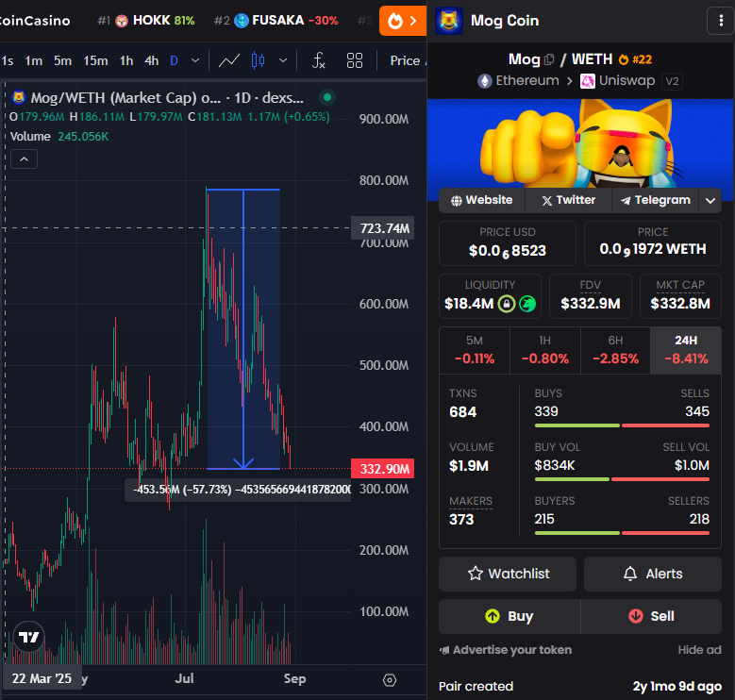
Task: Select the 5m timeframe
Action: pyautogui.click(x=62, y=61)
